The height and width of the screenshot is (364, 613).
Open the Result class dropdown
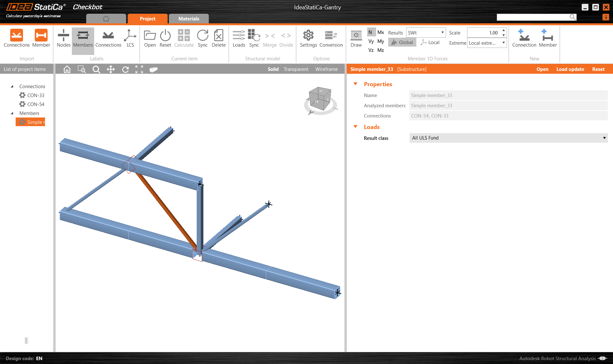tap(508, 138)
